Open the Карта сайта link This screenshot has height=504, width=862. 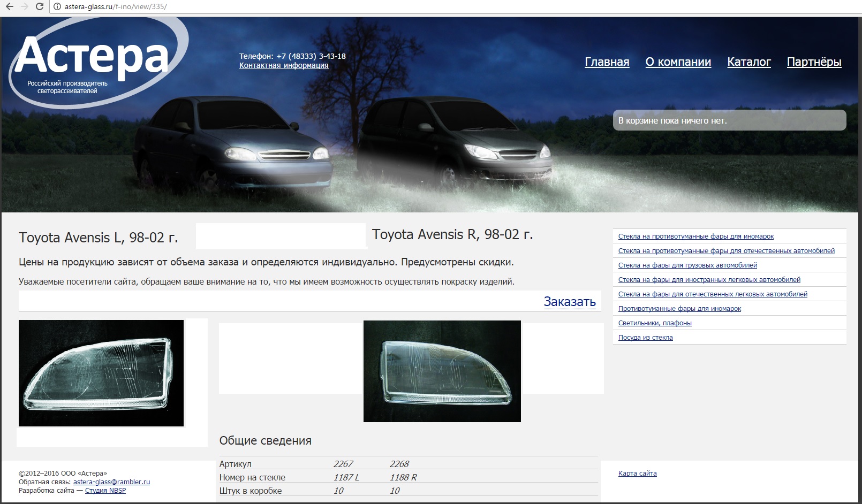(637, 474)
